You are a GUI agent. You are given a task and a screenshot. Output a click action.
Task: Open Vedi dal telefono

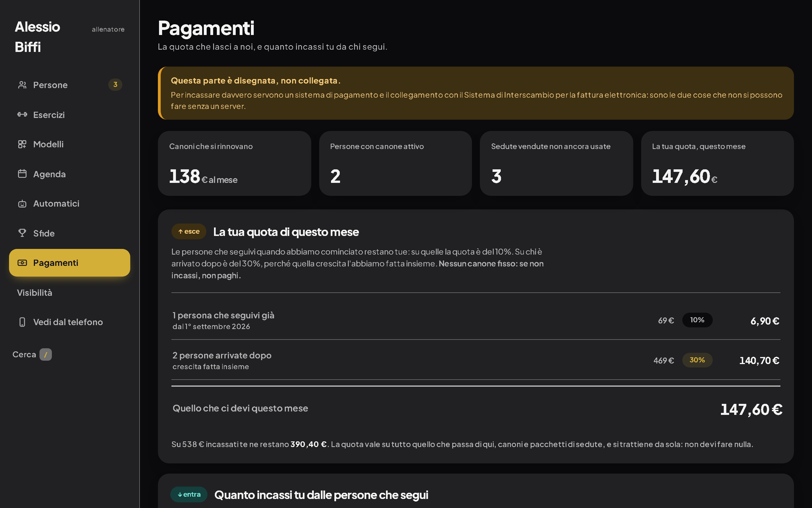tap(69, 322)
